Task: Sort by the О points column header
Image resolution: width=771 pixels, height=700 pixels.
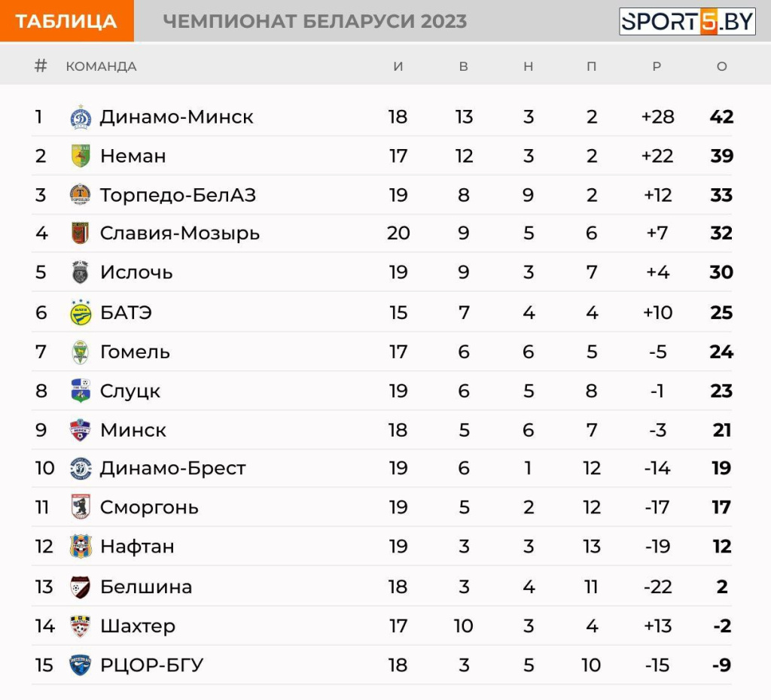Action: (x=722, y=66)
